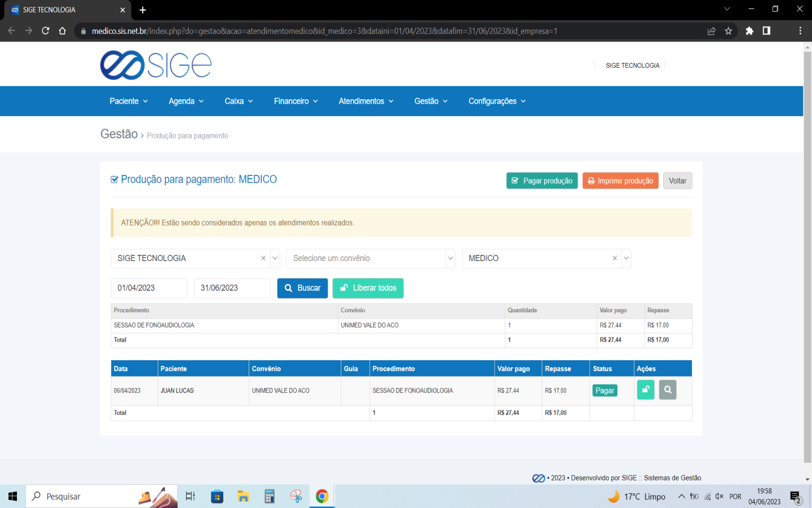Click the gray magnifier icon in Ações

pos(668,390)
